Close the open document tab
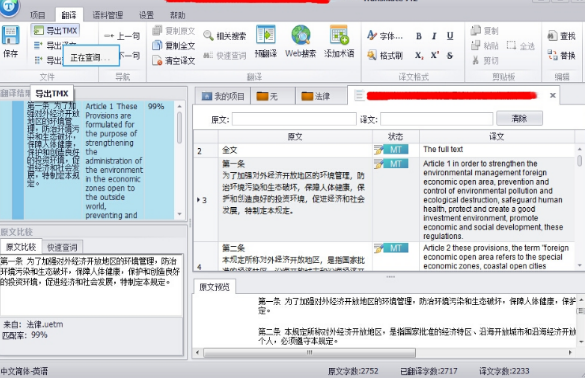The image size is (585, 379). tap(553, 95)
